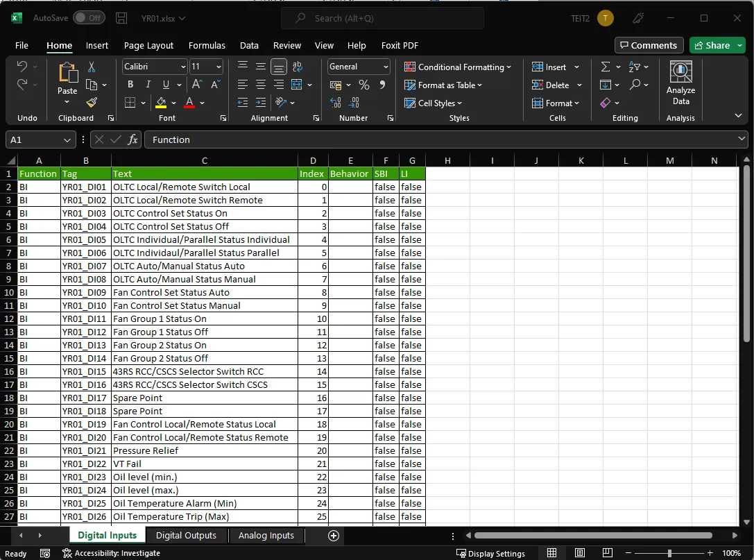
Task: Click Accessibility: Investigate in status bar
Action: point(111,553)
